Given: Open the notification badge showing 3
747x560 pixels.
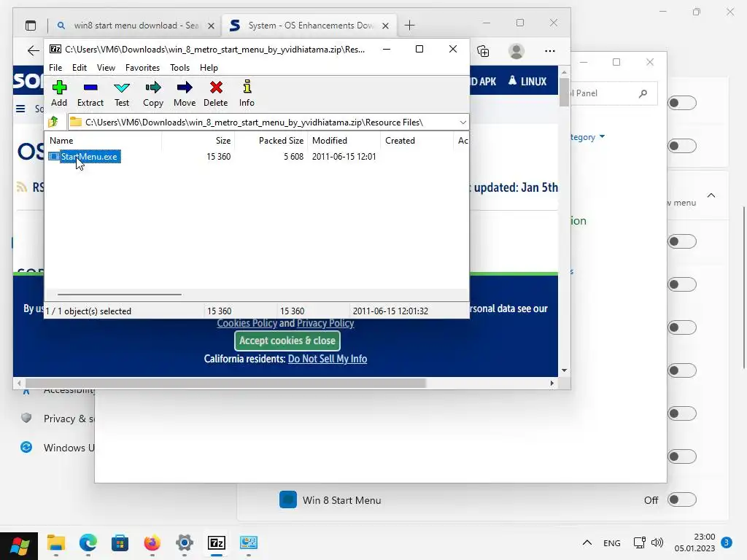Looking at the screenshot, I should (727, 542).
